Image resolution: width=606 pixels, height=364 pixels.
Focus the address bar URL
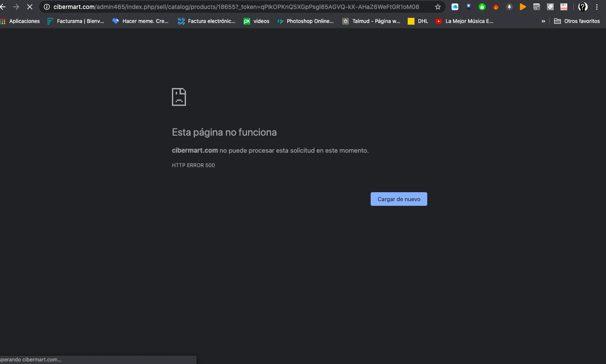point(236,7)
